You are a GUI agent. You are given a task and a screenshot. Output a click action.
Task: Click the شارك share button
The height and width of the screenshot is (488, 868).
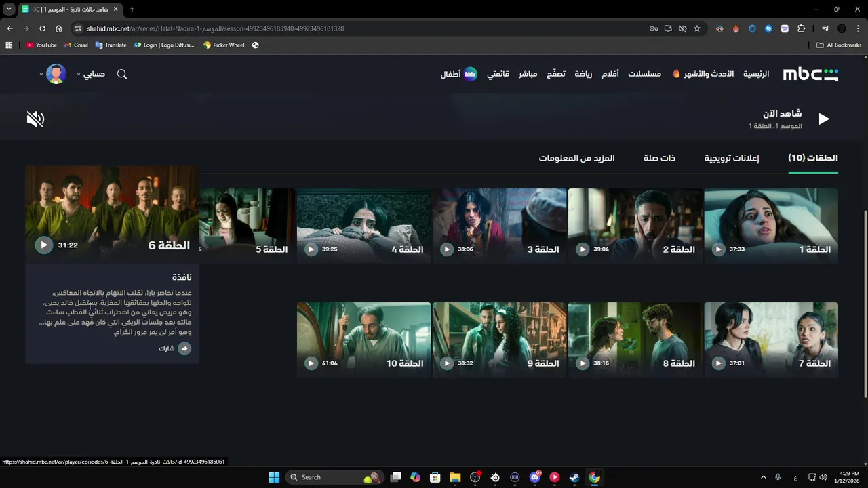point(175,348)
